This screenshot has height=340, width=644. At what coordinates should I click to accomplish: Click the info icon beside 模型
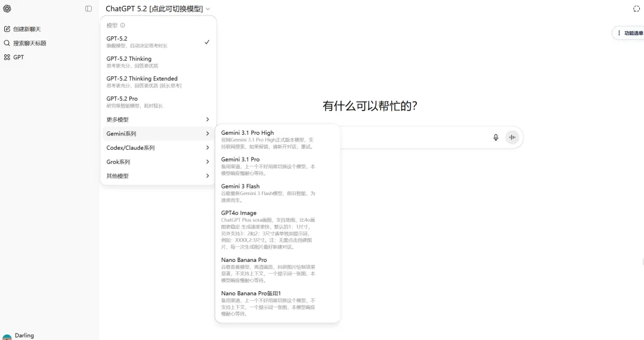(122, 26)
